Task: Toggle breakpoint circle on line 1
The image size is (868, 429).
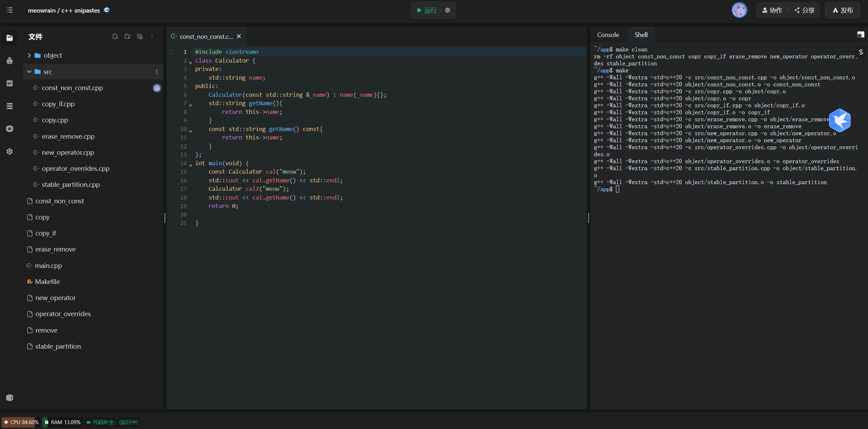Action: click(171, 52)
